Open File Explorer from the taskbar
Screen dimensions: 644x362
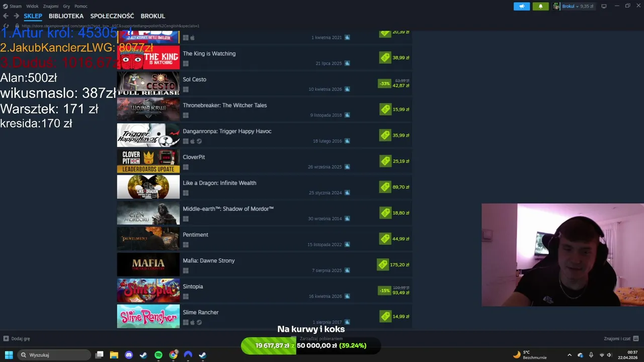pos(114,355)
